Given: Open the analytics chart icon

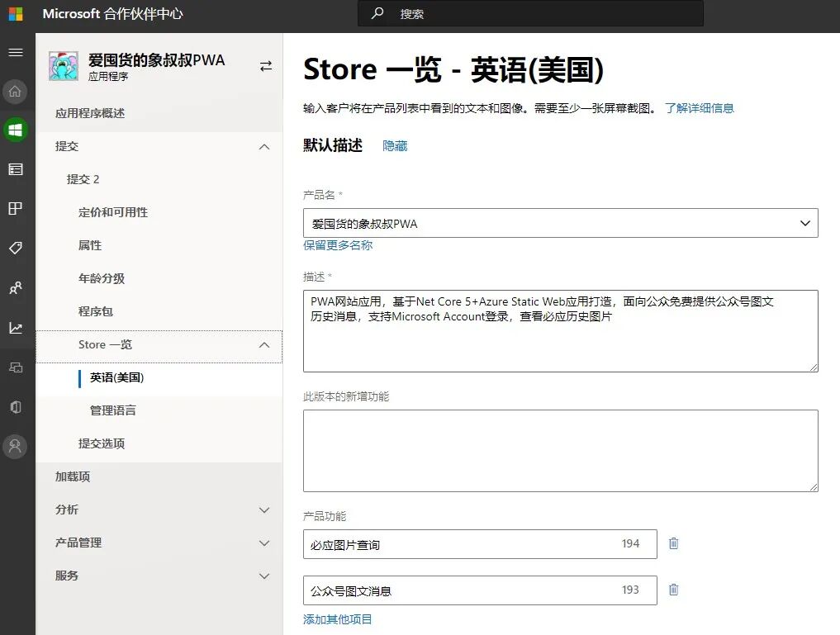Looking at the screenshot, I should pyautogui.click(x=15, y=327).
